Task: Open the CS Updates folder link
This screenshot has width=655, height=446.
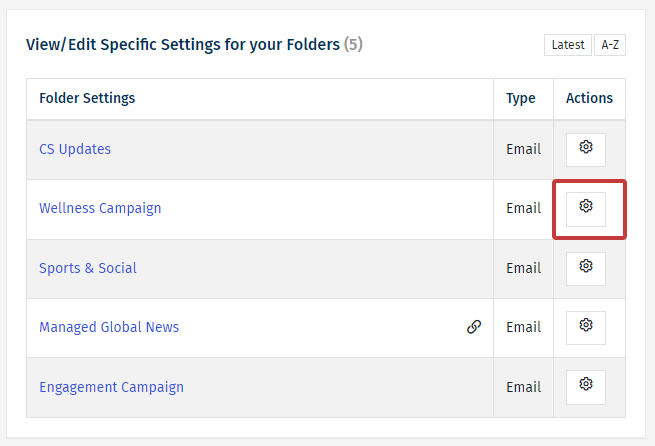Action: (75, 149)
